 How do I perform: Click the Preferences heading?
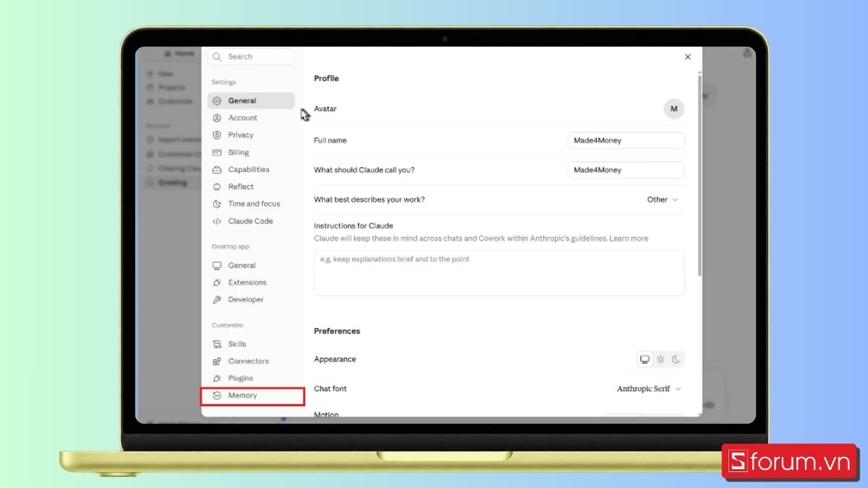337,331
